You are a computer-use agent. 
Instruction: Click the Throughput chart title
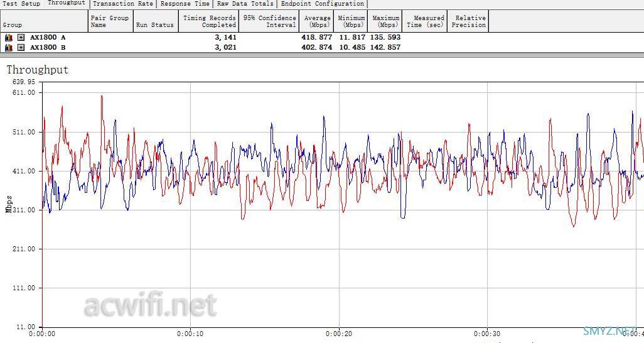[x=38, y=70]
